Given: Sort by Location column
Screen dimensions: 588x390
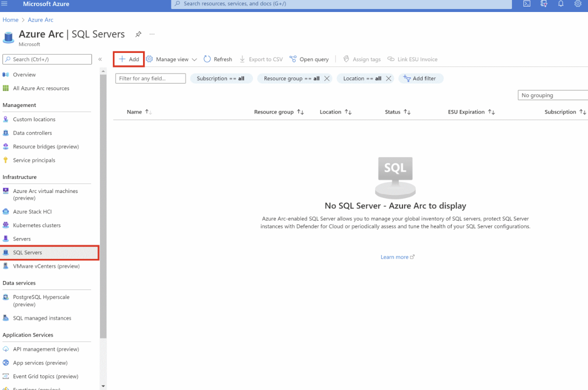Looking at the screenshot, I should pyautogui.click(x=335, y=112).
